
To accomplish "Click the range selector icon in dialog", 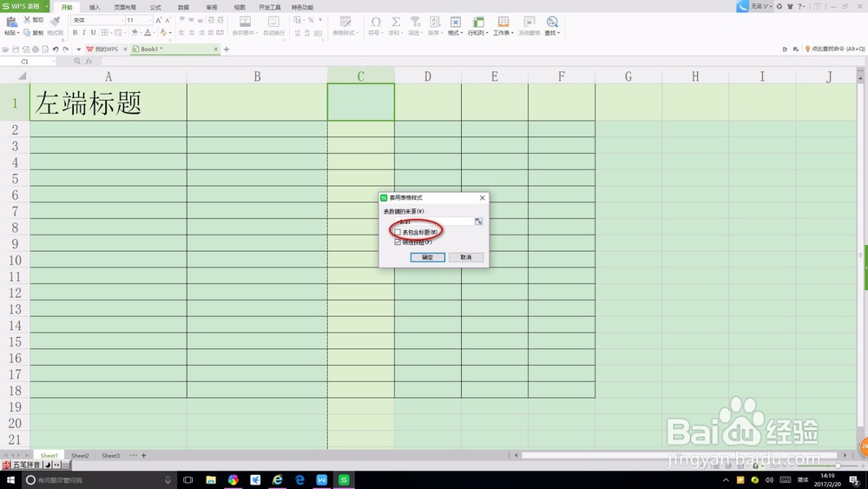I will tap(478, 221).
